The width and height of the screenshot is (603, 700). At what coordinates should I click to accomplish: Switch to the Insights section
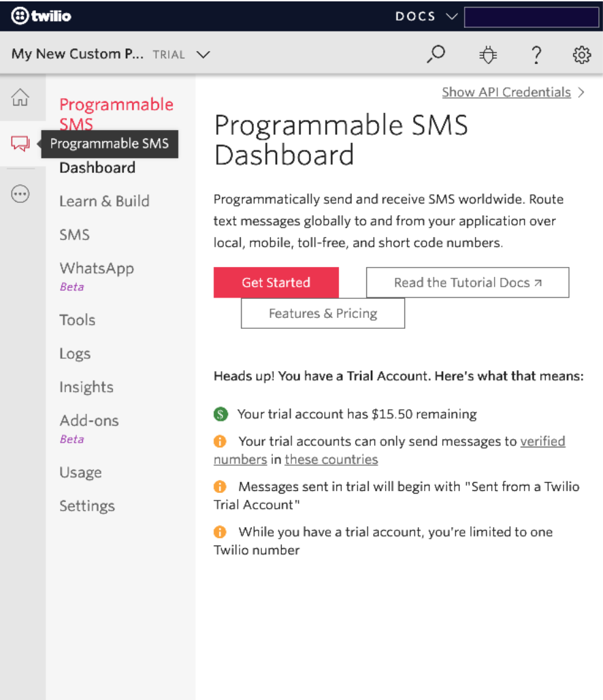[86, 387]
